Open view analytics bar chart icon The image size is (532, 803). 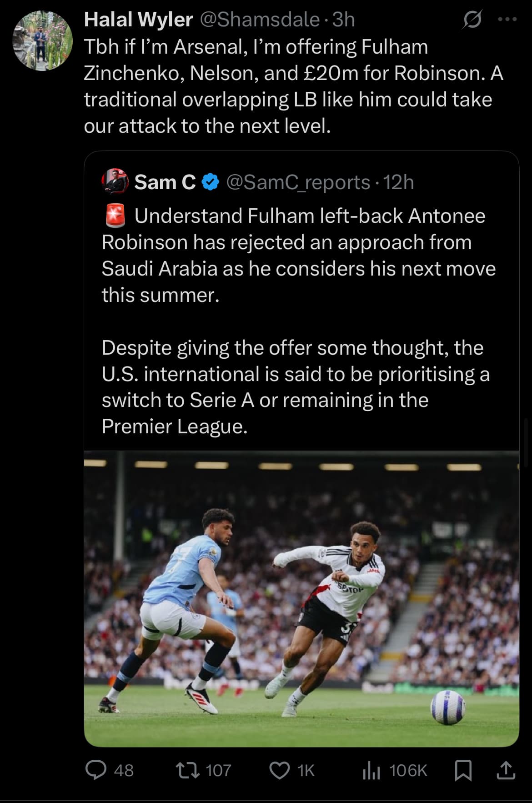(371, 770)
